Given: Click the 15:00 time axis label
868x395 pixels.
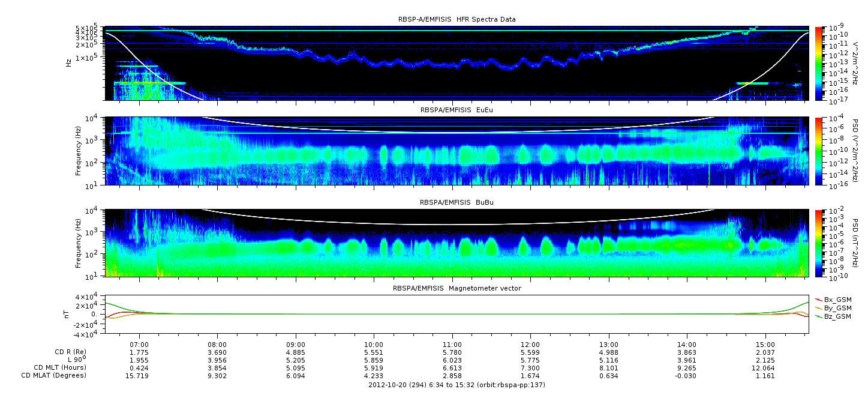Looking at the screenshot, I should 765,345.
